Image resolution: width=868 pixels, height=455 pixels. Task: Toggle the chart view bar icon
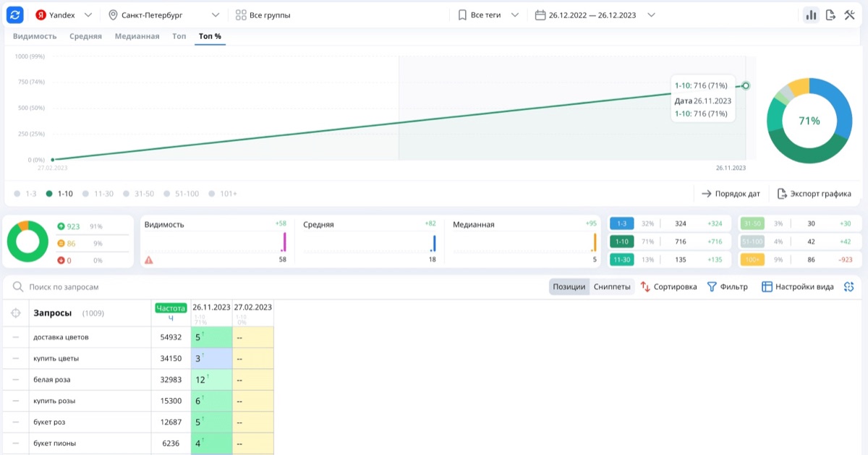pyautogui.click(x=812, y=14)
